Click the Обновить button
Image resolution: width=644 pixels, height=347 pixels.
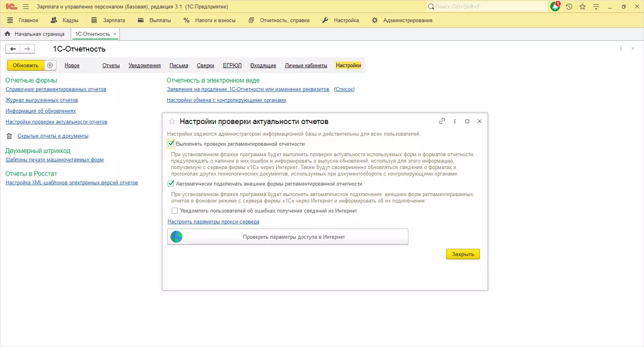click(x=26, y=65)
